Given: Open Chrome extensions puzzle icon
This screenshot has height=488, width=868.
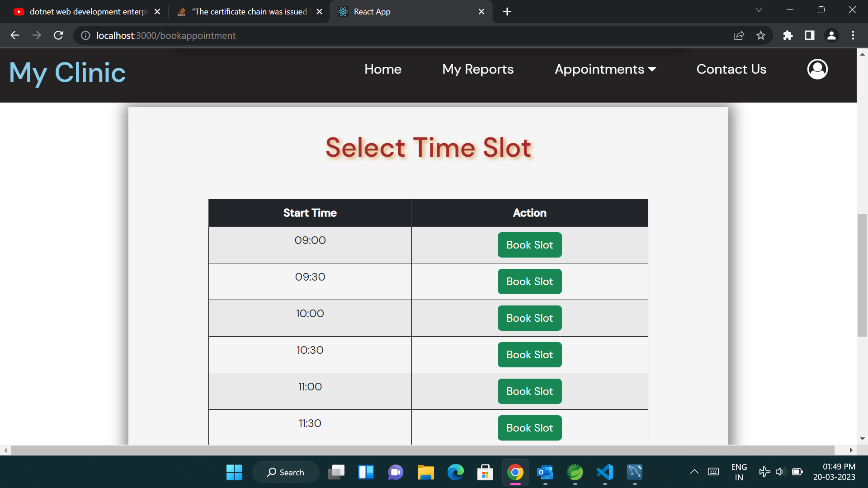Looking at the screenshot, I should coord(788,35).
